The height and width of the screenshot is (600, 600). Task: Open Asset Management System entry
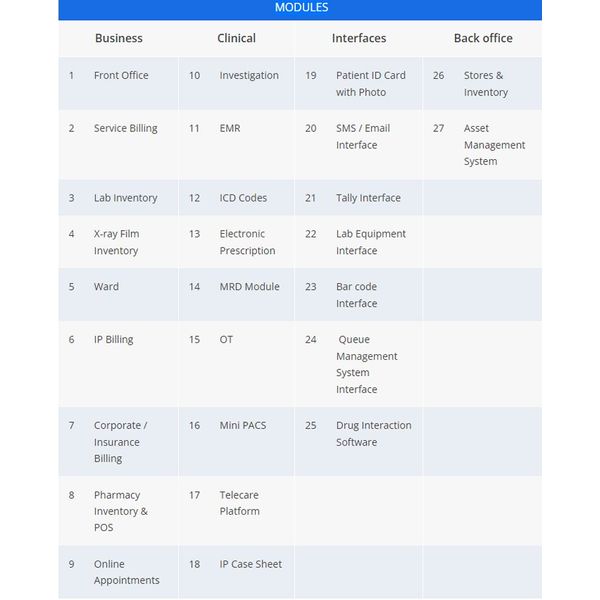494,145
